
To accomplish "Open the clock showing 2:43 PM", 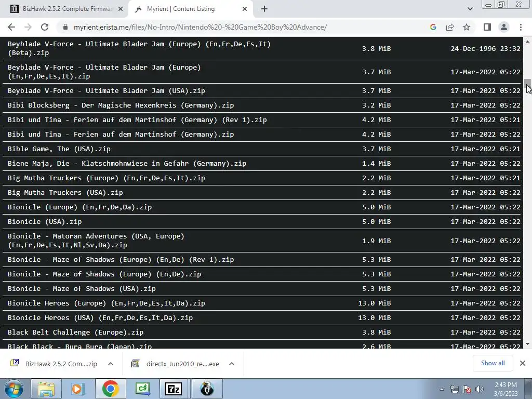I will [x=506, y=389].
